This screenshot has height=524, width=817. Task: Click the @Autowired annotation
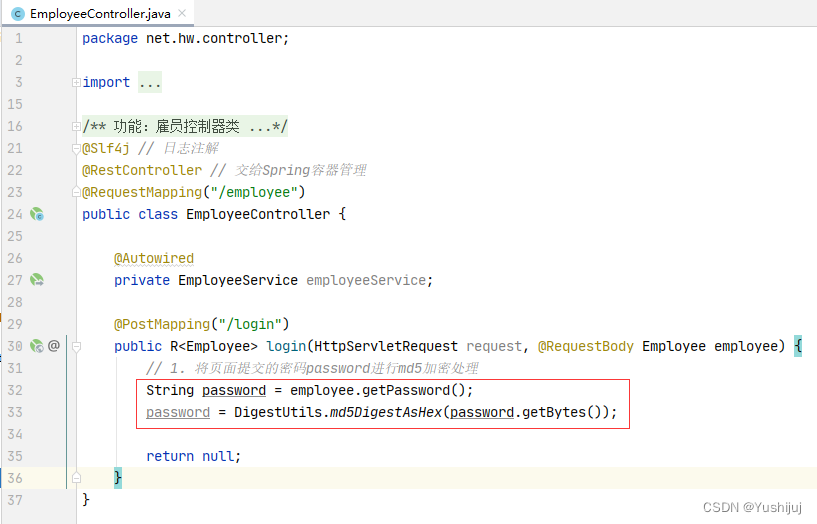(x=154, y=258)
